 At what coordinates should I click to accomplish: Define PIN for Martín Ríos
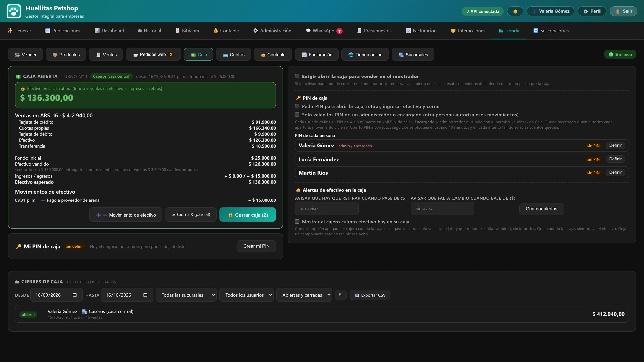(x=615, y=172)
